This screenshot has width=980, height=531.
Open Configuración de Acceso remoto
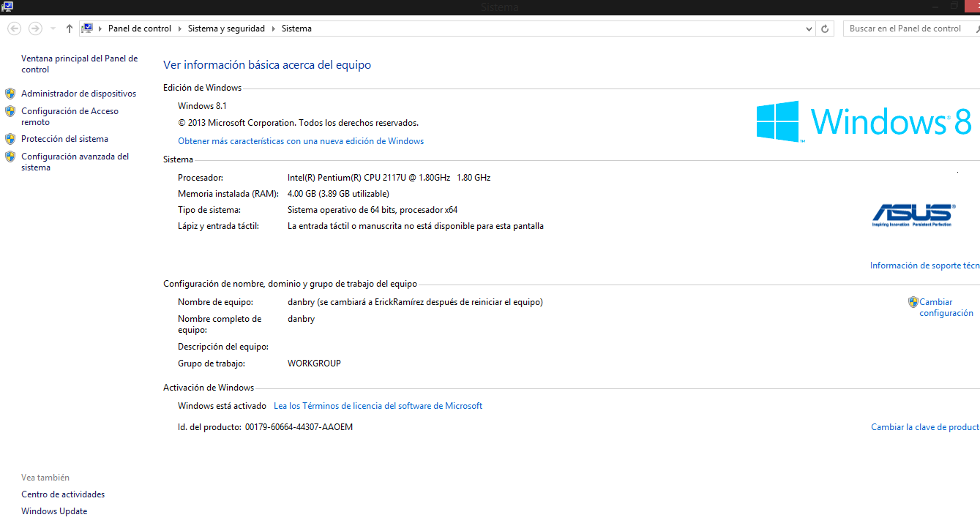[70, 117]
